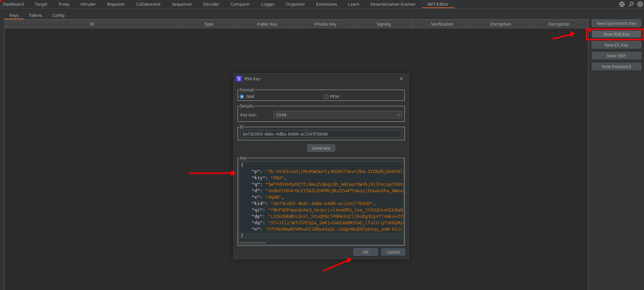The width and height of the screenshot is (644, 290).
Task: Click the New Password button
Action: click(616, 67)
